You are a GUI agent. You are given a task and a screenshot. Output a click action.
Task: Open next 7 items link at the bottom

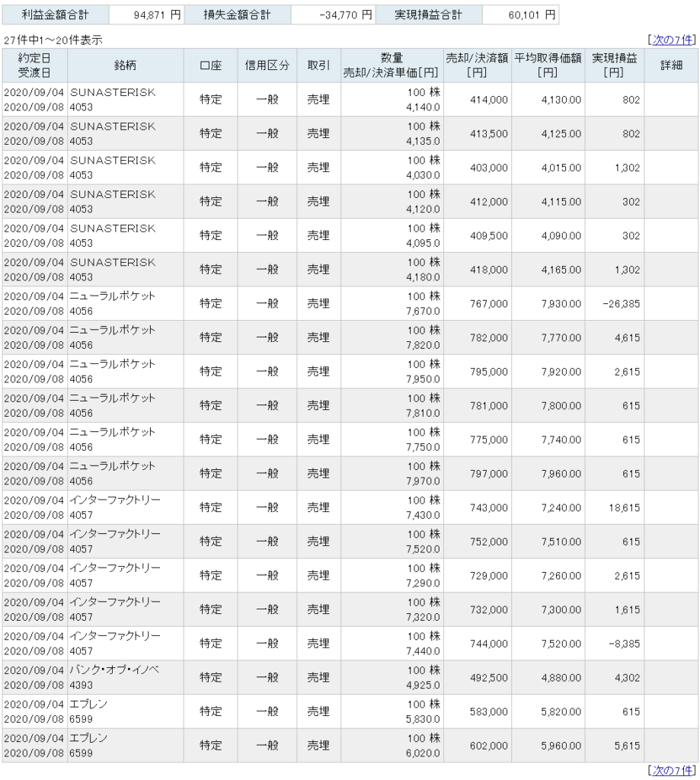point(676,770)
